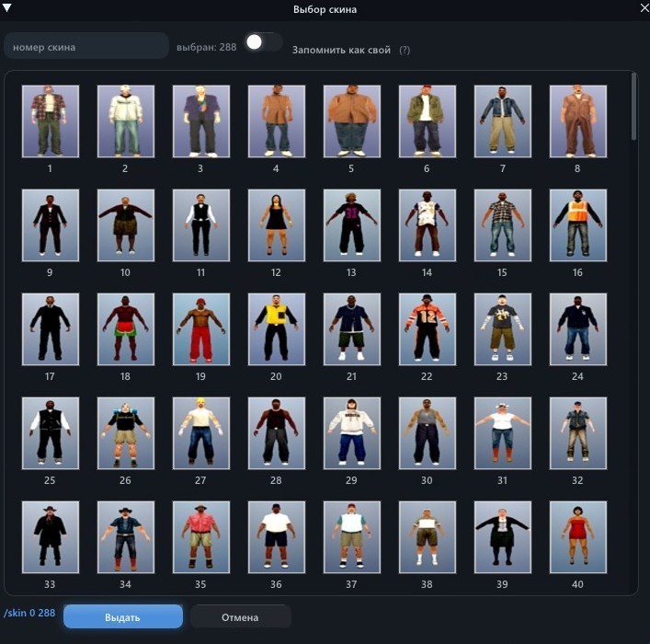This screenshot has width=650, height=644.
Task: Select skin 7 in denim jacket
Action: [x=503, y=121]
